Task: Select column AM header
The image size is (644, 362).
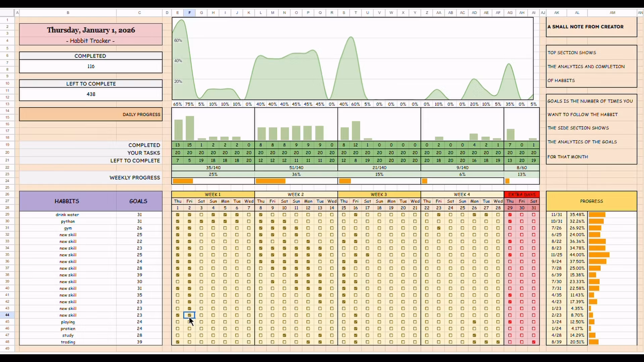Action: click(612, 12)
